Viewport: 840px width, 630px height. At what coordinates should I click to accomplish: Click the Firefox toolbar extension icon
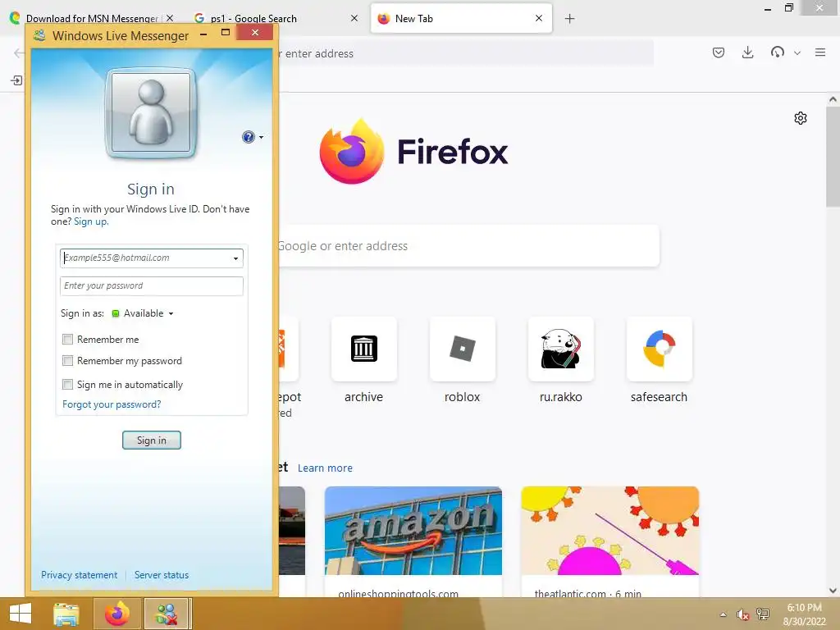[778, 52]
